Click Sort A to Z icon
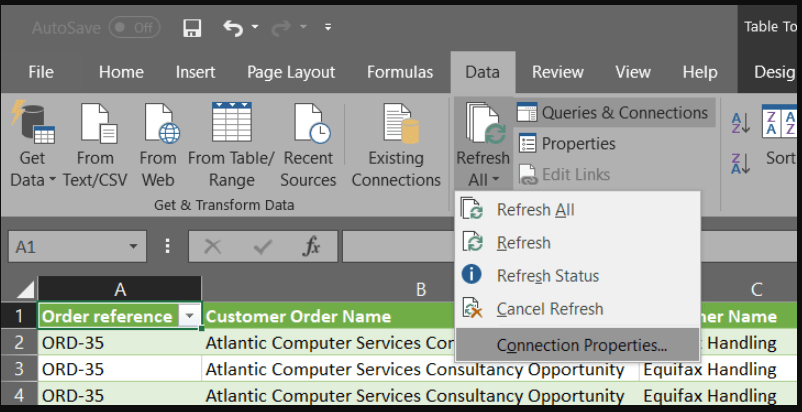This screenshot has width=802, height=412. [x=741, y=122]
